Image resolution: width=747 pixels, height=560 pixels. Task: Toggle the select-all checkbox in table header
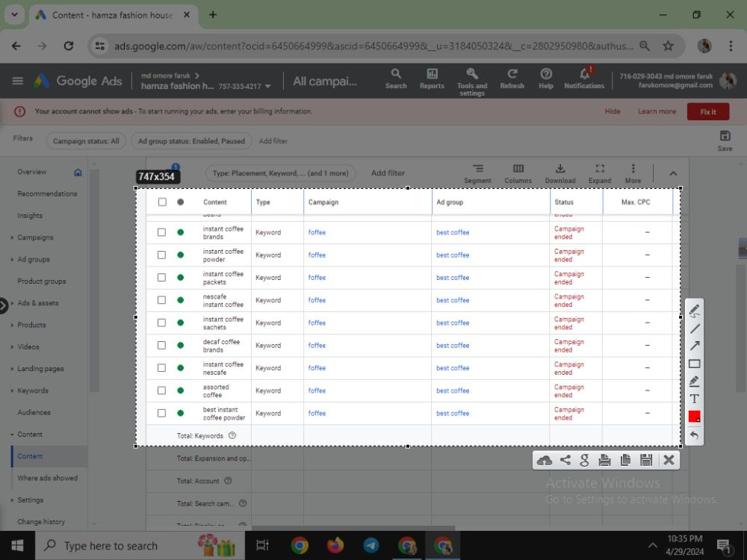tap(162, 202)
